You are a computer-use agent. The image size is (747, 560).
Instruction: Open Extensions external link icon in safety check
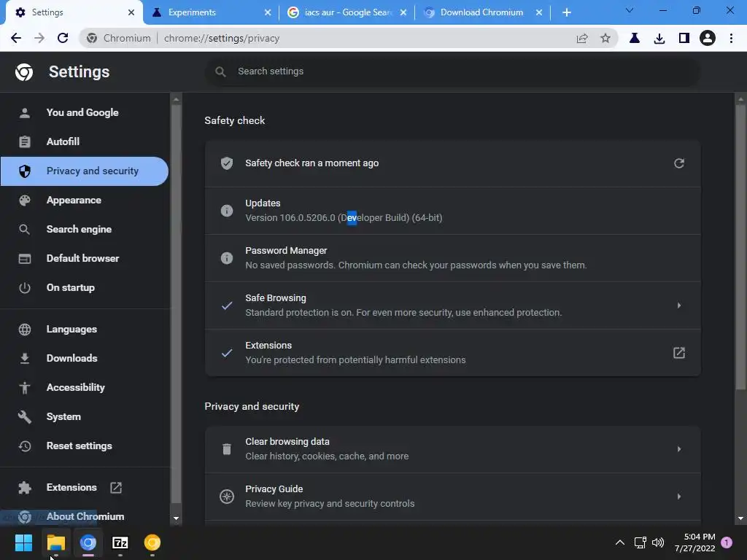[x=679, y=353]
